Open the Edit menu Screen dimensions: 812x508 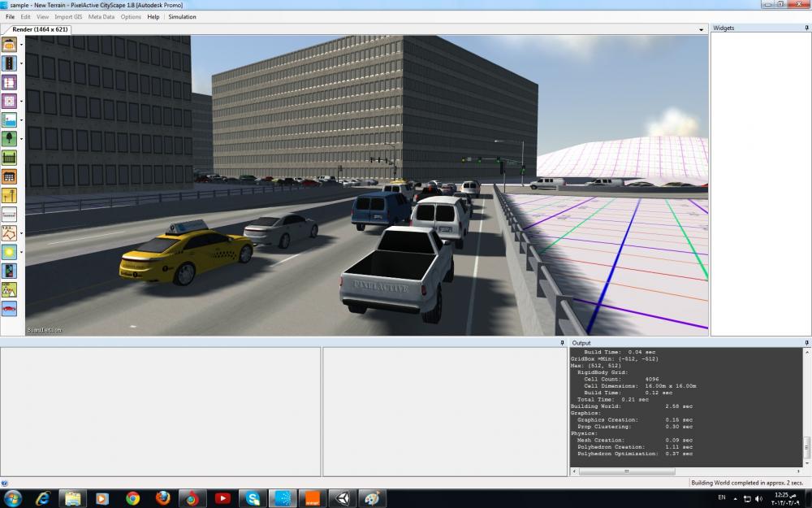pos(25,16)
